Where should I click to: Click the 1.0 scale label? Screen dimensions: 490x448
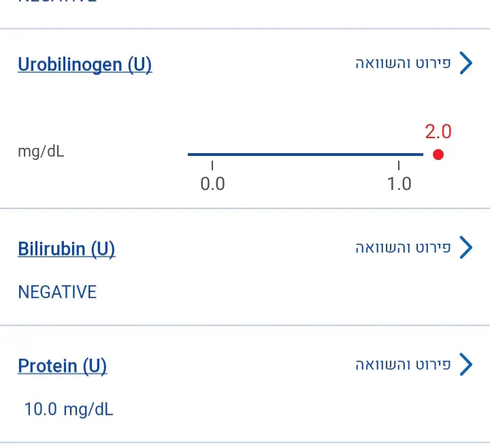(x=399, y=184)
